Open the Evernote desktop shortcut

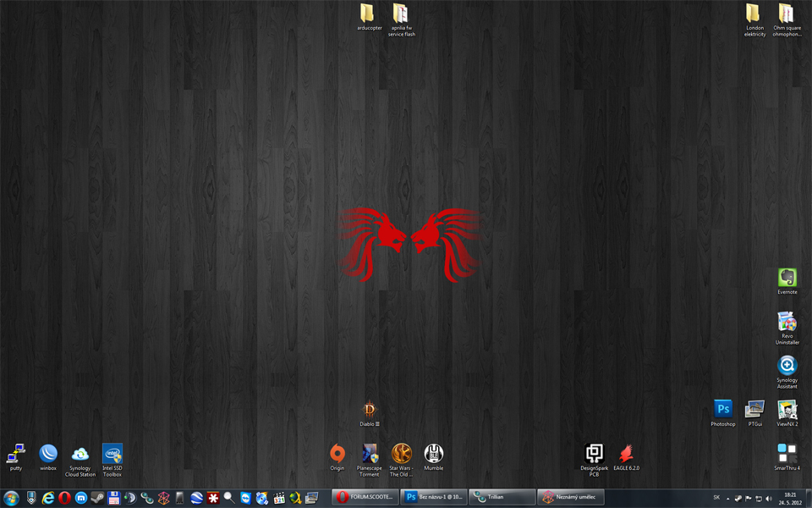click(787, 279)
